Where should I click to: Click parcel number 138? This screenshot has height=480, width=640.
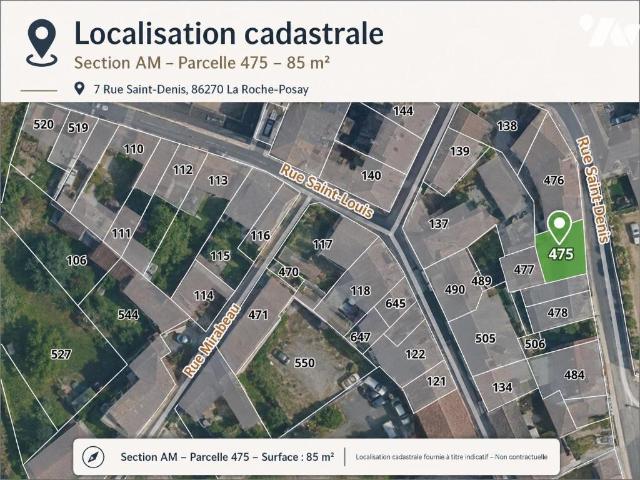coord(507,125)
